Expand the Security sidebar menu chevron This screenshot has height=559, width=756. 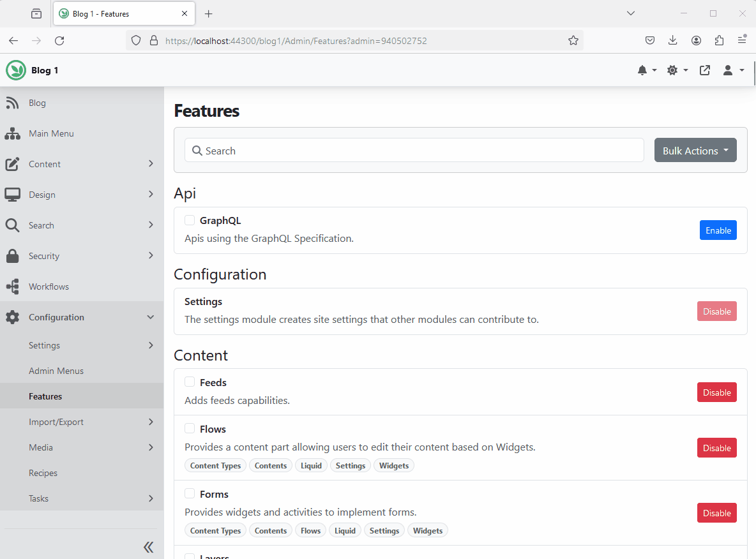pos(151,255)
